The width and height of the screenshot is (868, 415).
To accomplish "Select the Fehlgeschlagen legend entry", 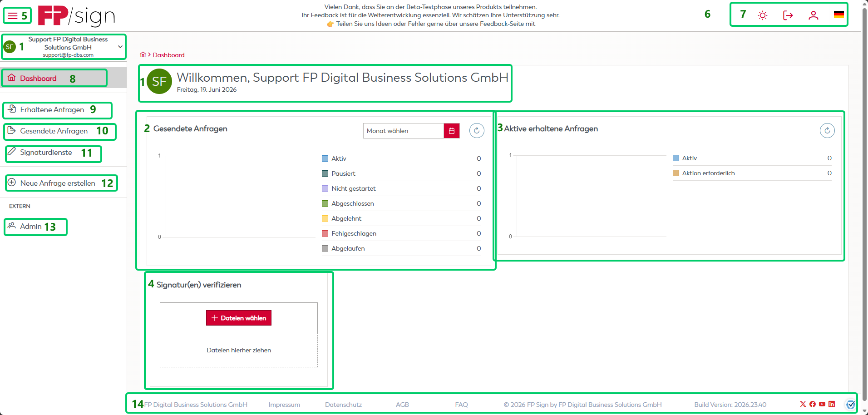I will click(401, 233).
